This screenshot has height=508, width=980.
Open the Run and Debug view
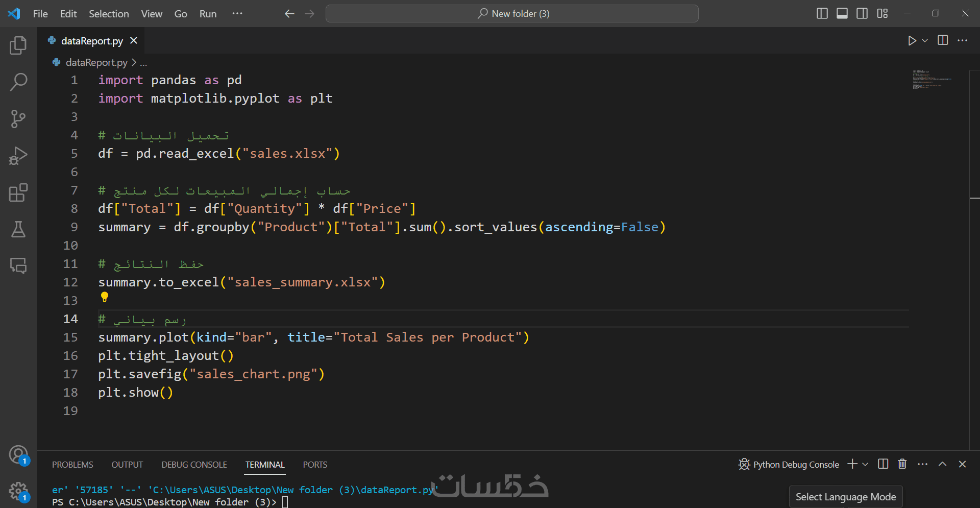pyautogui.click(x=18, y=156)
